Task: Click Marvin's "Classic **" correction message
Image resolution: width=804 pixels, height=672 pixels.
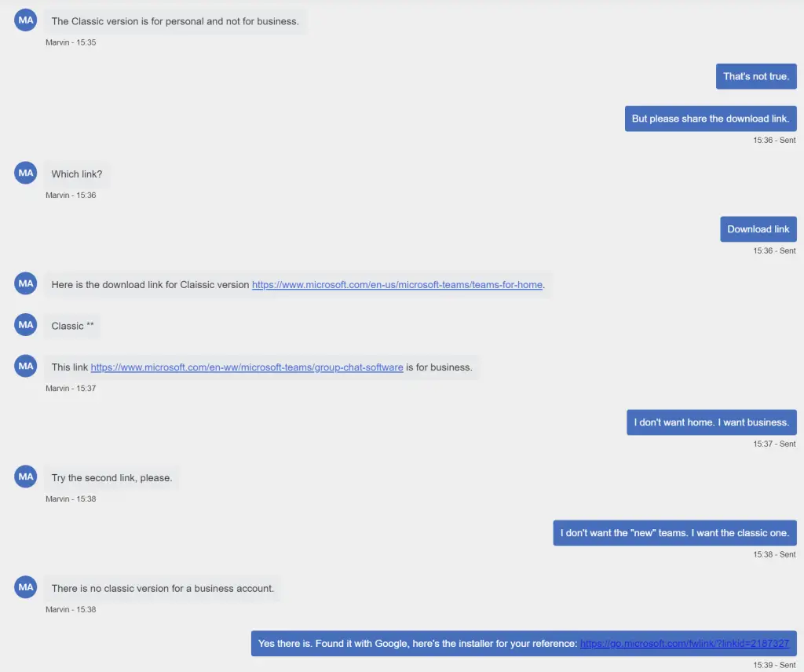Action: click(x=72, y=326)
